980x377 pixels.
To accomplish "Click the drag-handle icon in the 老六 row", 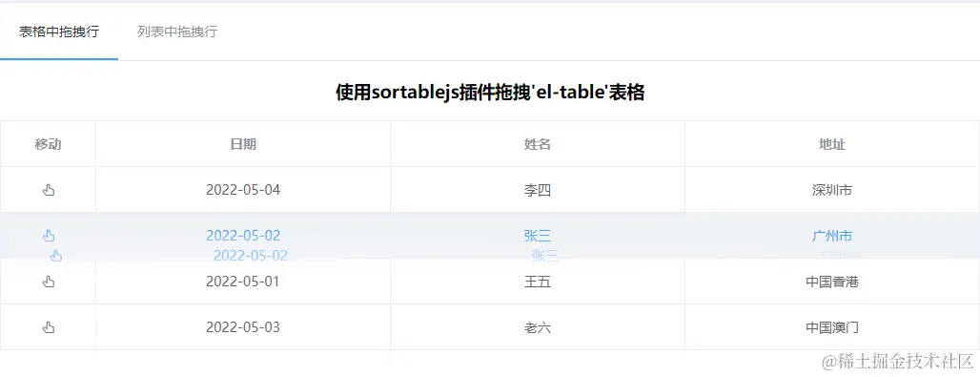I will point(48,327).
